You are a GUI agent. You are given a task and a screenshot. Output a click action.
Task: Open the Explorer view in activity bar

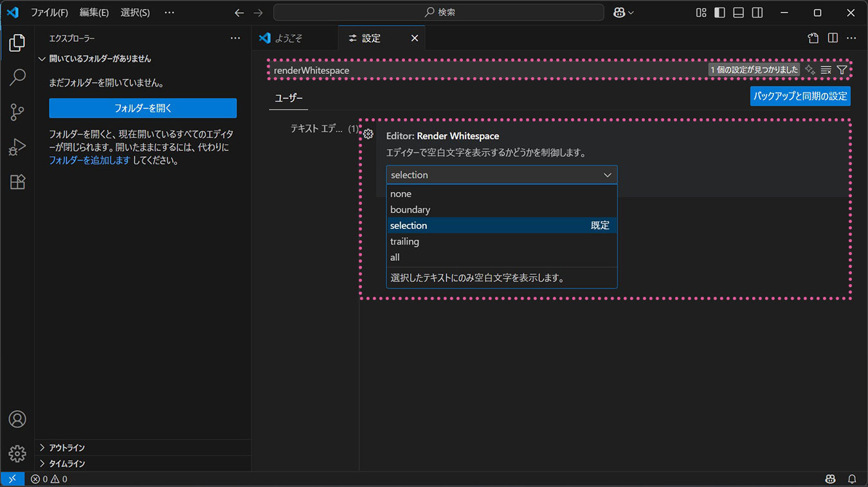17,43
